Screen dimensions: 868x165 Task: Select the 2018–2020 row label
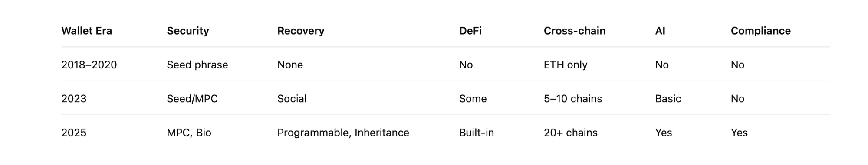89,65
